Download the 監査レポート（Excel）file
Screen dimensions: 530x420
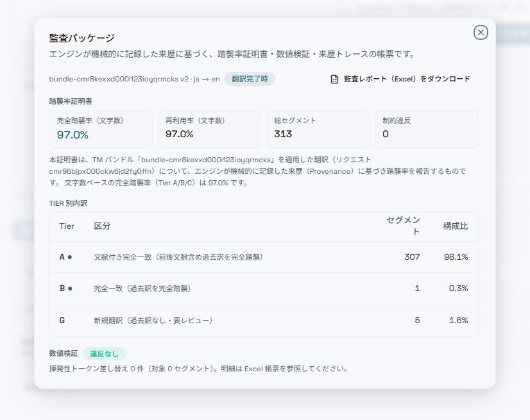tap(400, 79)
